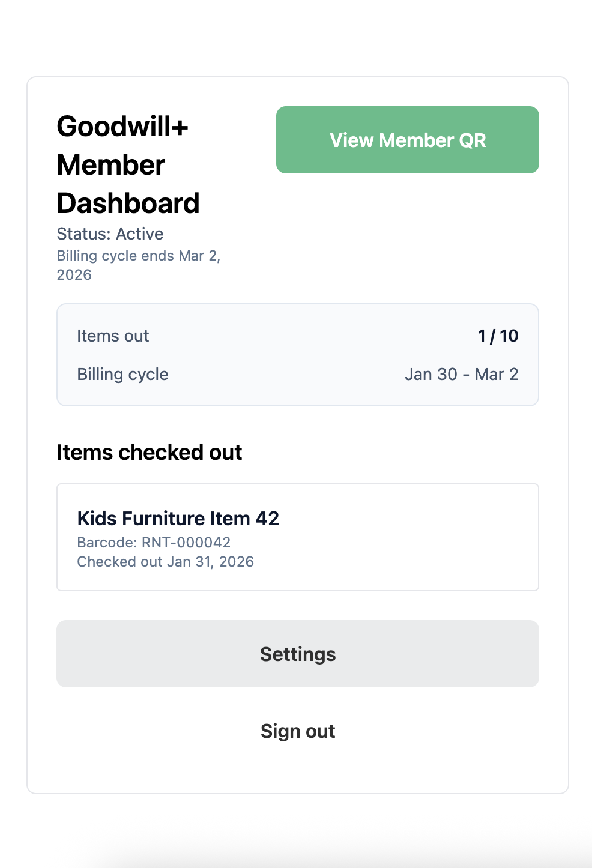
Task: Select the Barcode RNT-000042 text
Action: 154,542
